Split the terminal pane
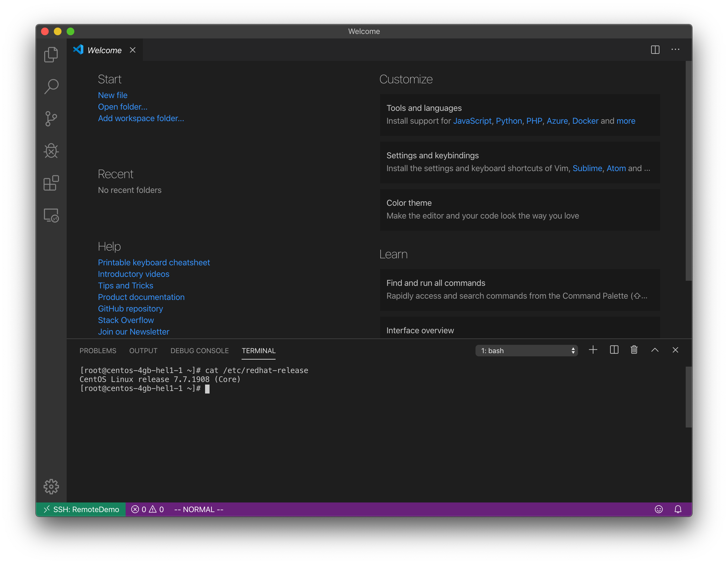The height and width of the screenshot is (564, 728). coord(614,350)
